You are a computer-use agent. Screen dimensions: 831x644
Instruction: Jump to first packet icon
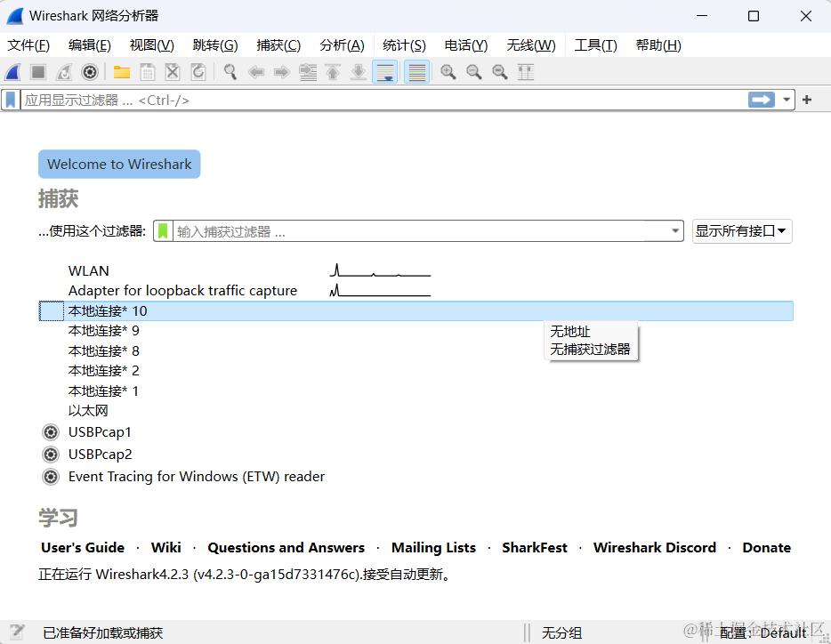[x=333, y=72]
